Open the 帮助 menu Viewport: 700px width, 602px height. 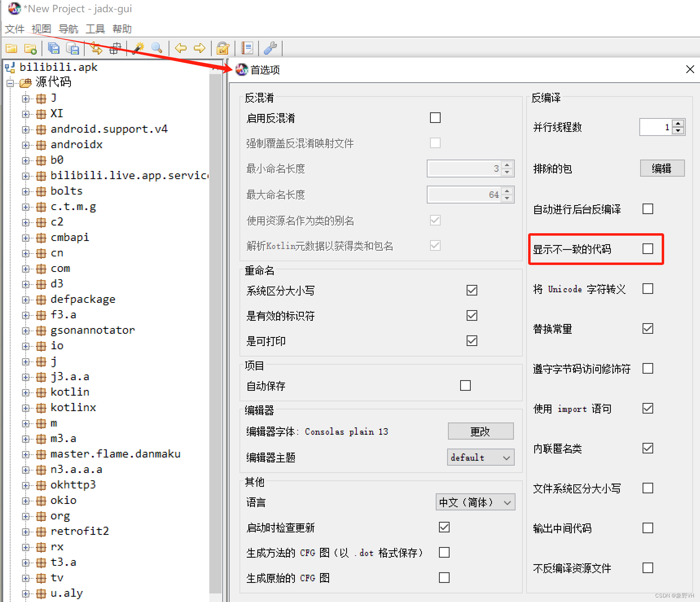122,29
